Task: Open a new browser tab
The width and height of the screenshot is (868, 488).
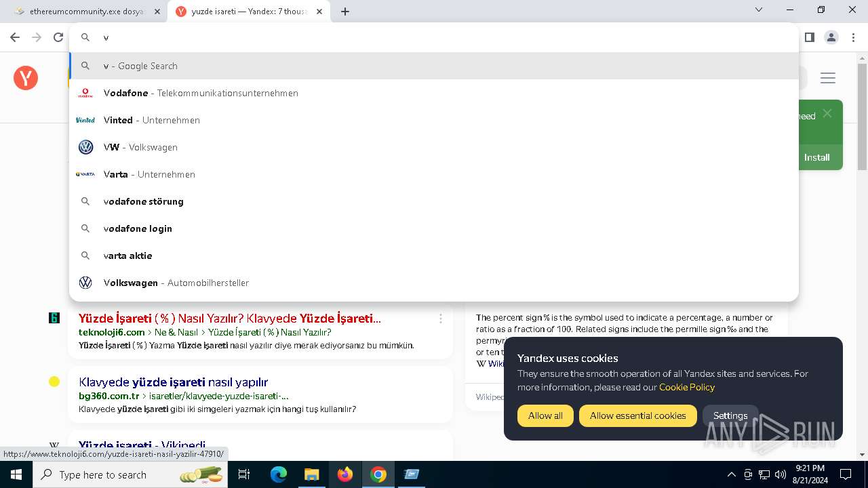Action: coord(345,11)
